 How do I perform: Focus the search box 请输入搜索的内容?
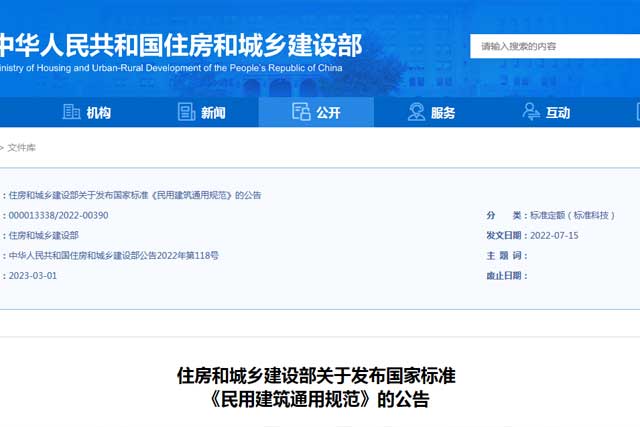pos(555,46)
